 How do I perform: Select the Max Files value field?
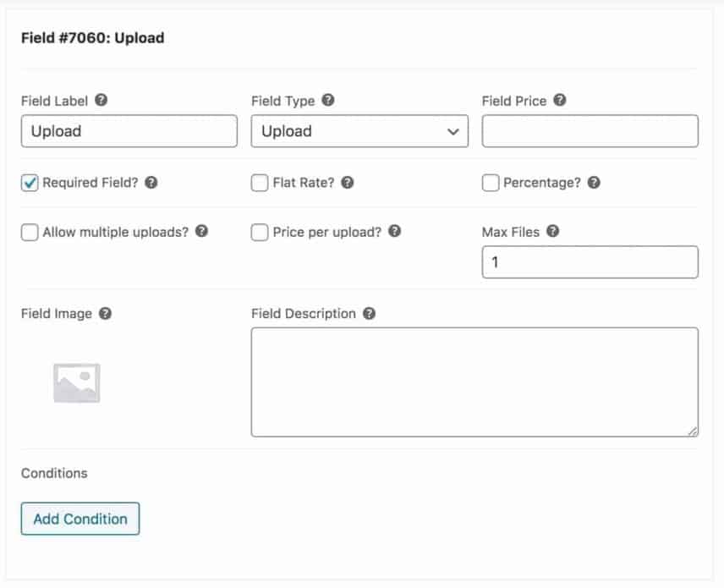point(590,261)
